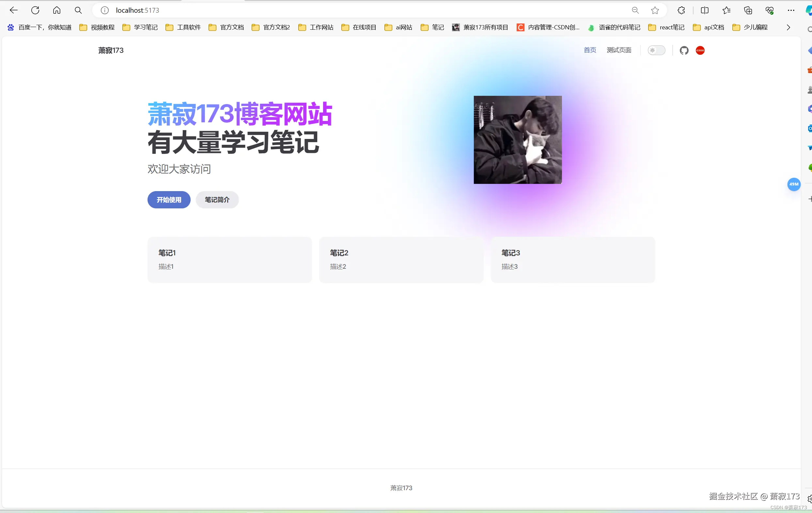Open the 百度一下 bookmark

point(44,27)
